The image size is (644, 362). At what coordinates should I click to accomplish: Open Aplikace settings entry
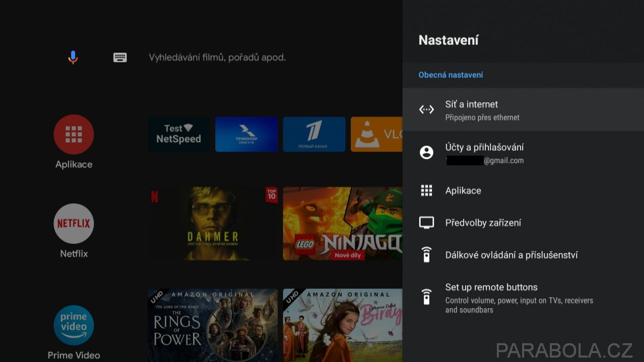click(x=523, y=191)
